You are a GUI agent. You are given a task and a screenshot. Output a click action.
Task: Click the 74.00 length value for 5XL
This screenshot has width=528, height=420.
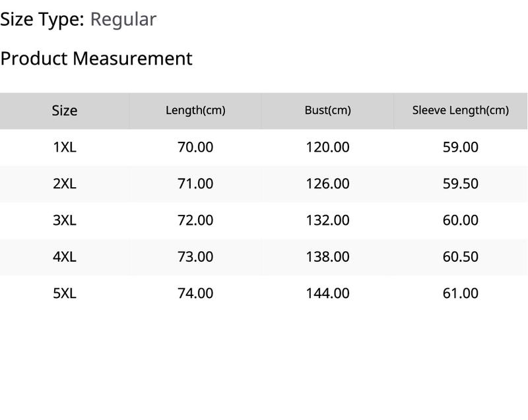point(195,293)
